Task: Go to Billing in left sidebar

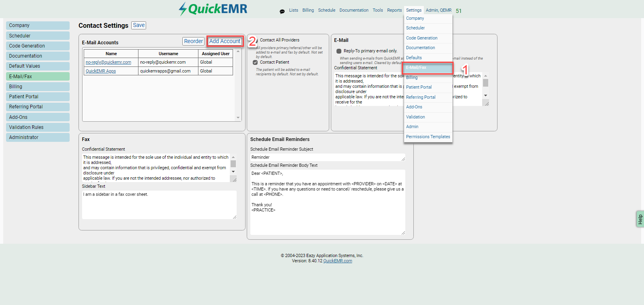Action: (38, 87)
